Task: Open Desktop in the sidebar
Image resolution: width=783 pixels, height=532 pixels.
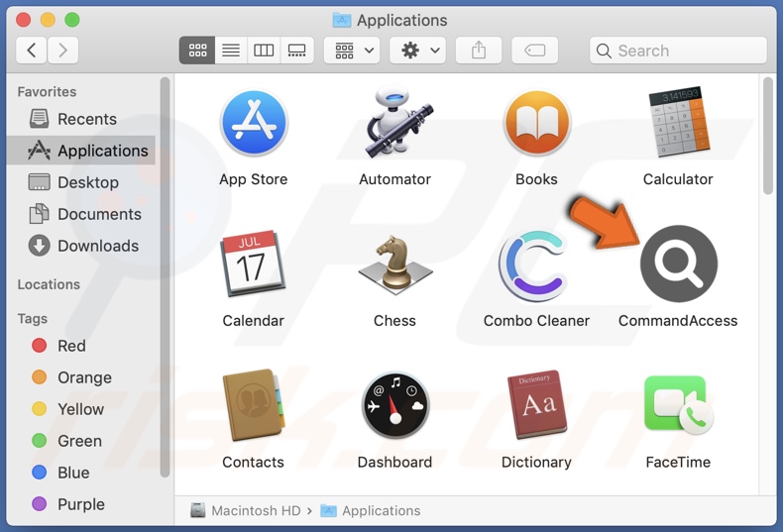Action: [x=81, y=182]
